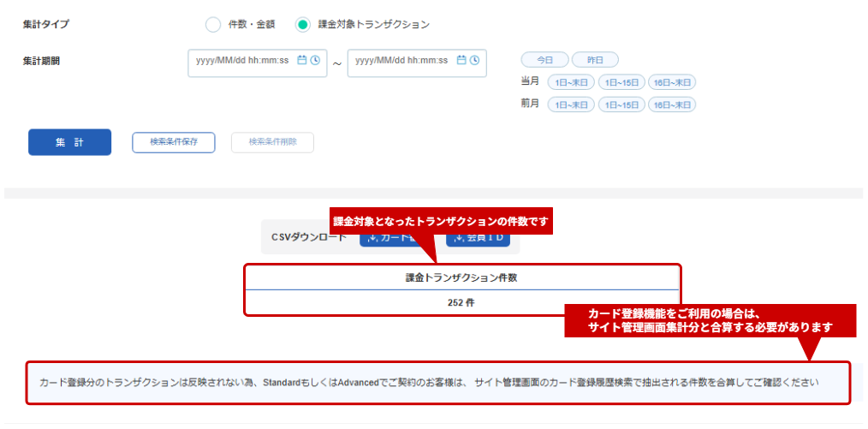Viewport: 868px width, 429px height.
Task: Focus the start date input field
Action: click(258, 63)
